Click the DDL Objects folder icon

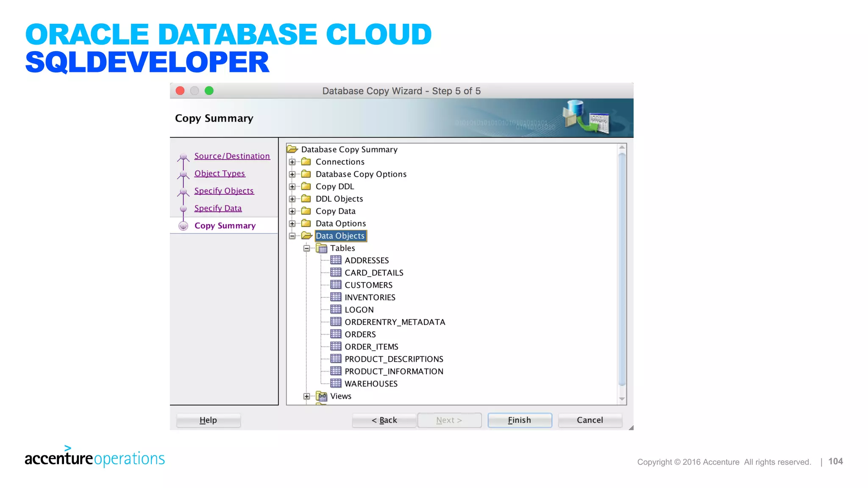306,199
